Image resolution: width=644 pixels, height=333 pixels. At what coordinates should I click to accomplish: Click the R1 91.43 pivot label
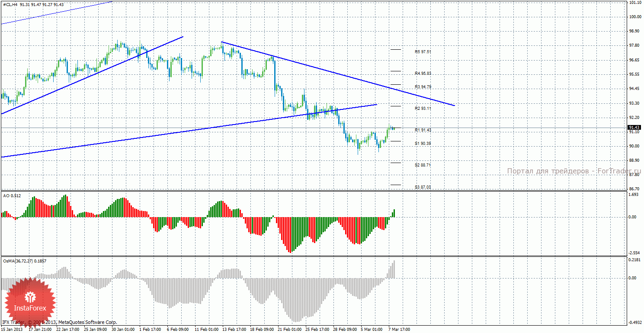tap(423, 130)
